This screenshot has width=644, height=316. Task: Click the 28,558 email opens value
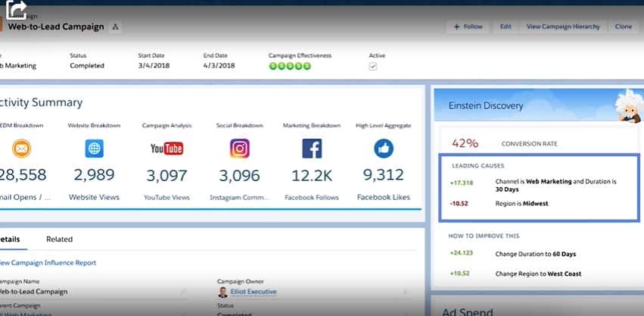(23, 175)
